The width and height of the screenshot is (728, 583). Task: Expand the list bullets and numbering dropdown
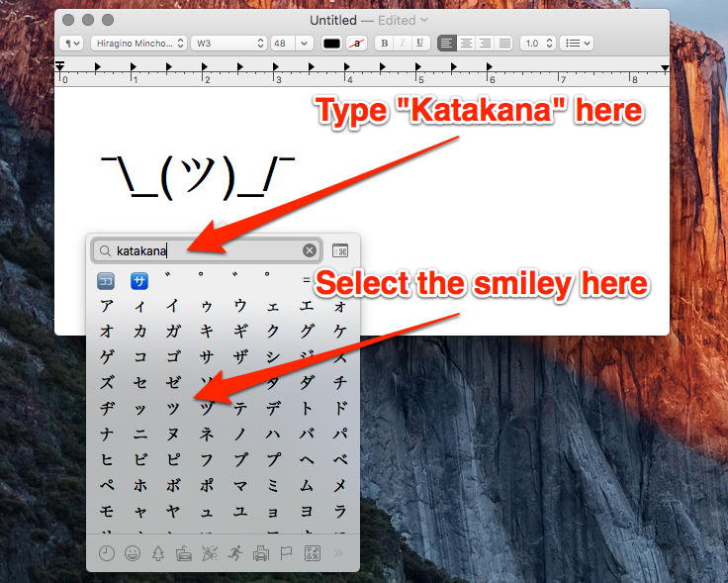point(577,44)
